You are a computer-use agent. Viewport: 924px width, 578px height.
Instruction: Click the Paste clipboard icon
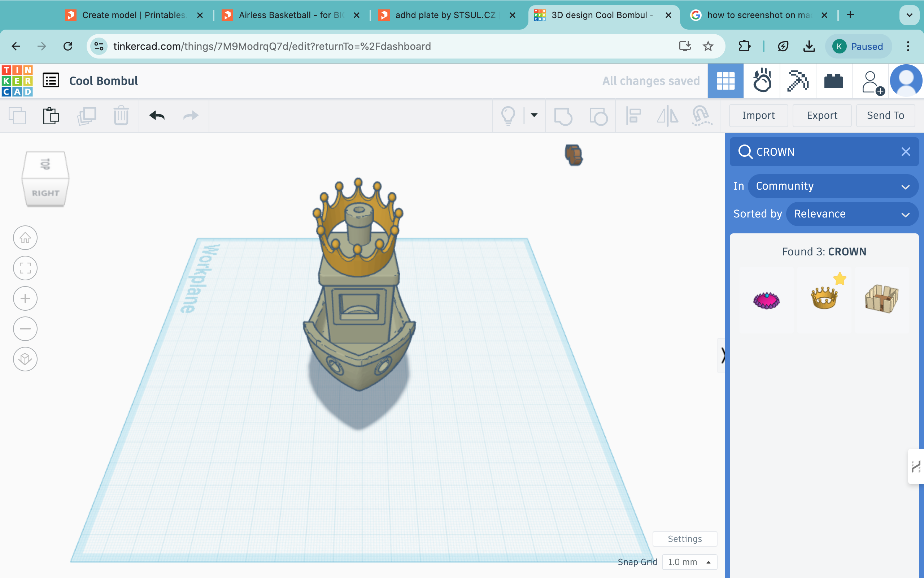(x=51, y=116)
